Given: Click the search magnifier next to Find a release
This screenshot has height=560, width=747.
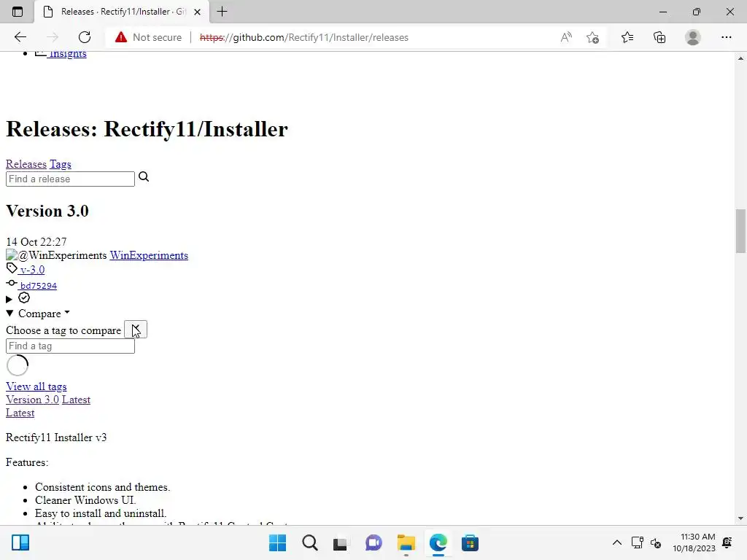Looking at the screenshot, I should tap(144, 177).
